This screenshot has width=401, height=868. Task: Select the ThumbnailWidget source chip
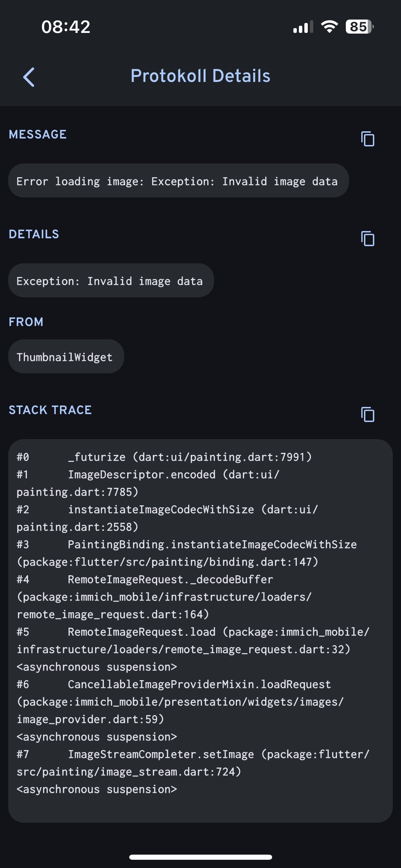(x=65, y=357)
